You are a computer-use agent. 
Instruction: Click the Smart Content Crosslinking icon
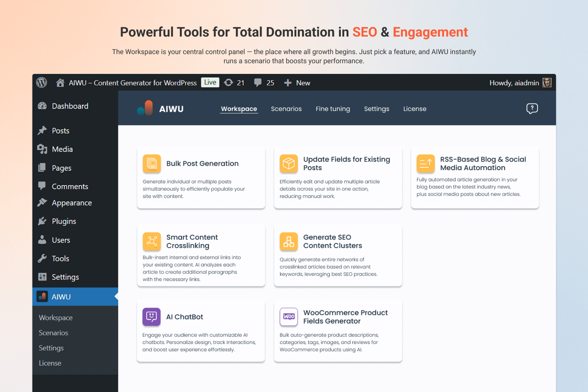tap(152, 241)
